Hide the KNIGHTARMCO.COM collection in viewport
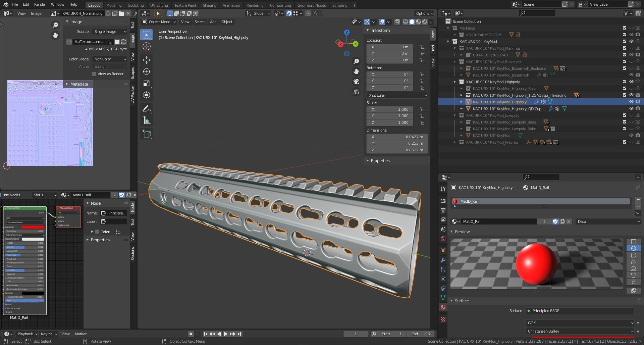 point(631,35)
